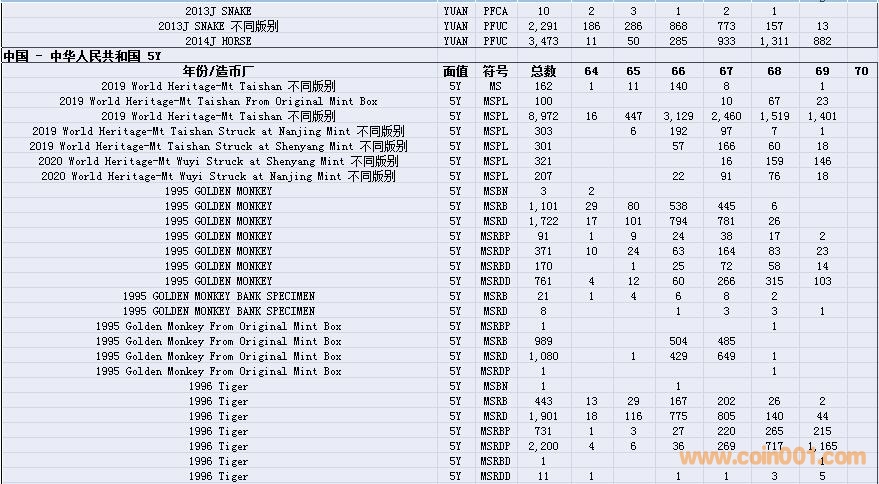879x484 pixels.
Task: Open the 2014J HORSE row entry
Action: tap(219, 41)
